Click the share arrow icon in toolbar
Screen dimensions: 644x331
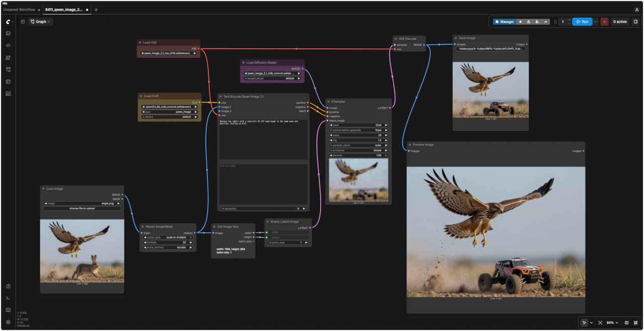coord(546,22)
